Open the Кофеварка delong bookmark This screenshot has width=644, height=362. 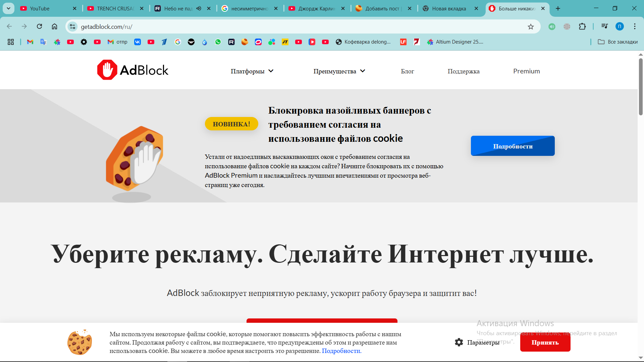tap(363, 42)
